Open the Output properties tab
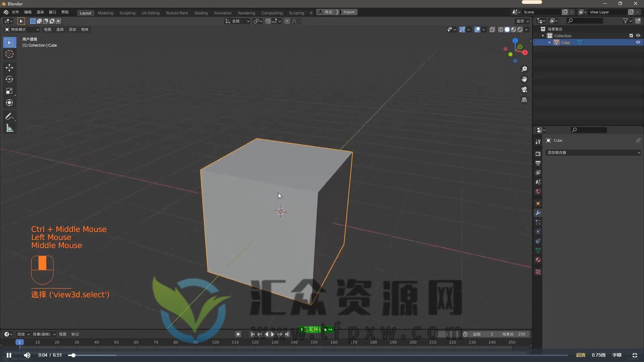Viewport: 644px width, 362px height. pyautogui.click(x=538, y=163)
